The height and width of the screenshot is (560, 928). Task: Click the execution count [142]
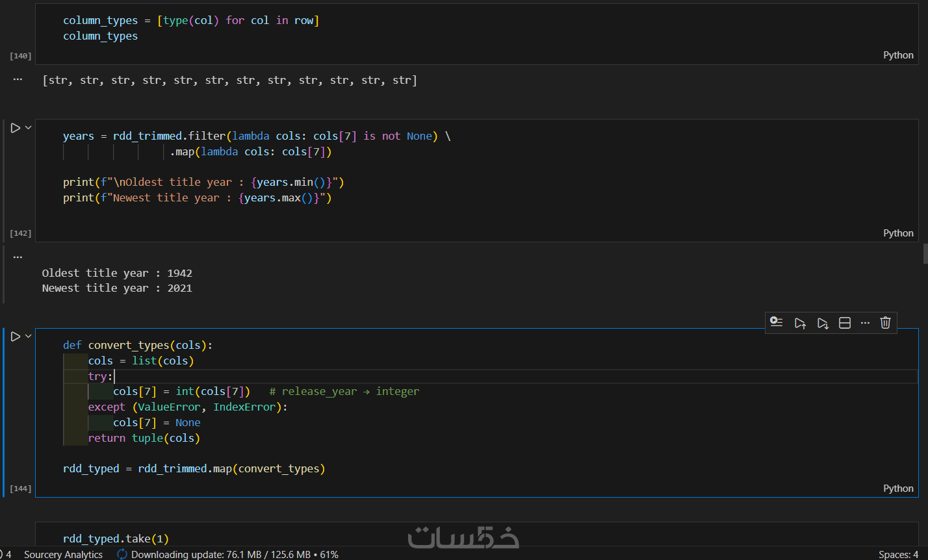[21, 233]
